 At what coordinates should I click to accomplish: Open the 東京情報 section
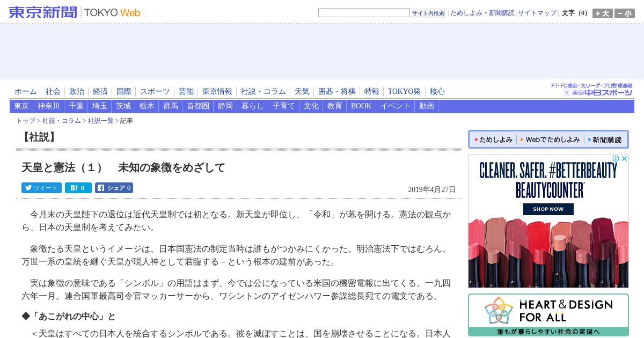[x=217, y=92]
